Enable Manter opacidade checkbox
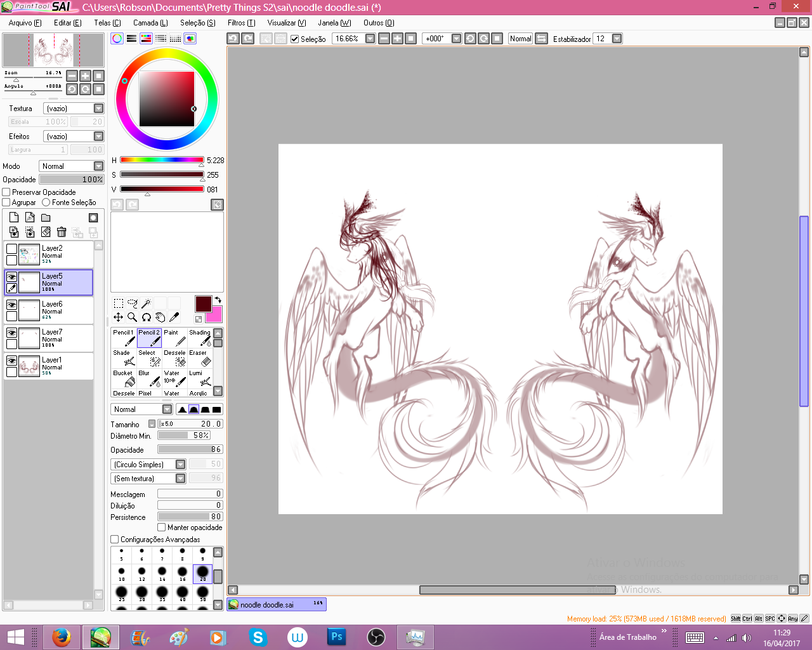 [x=162, y=527]
